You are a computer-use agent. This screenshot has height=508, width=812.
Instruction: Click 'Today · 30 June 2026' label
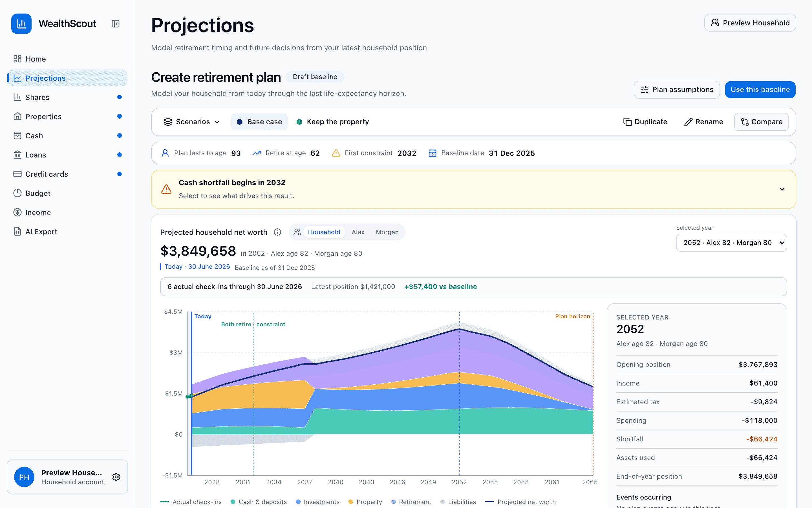[197, 266]
